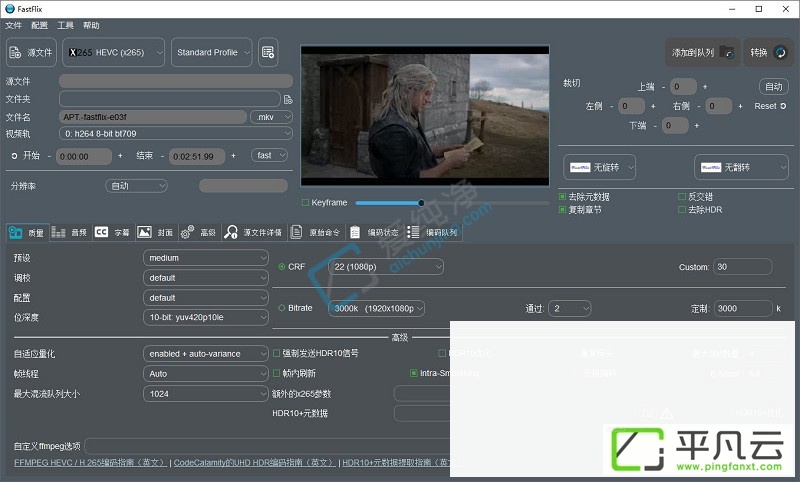
Task: Click the output folder browse icon
Action: click(x=288, y=99)
